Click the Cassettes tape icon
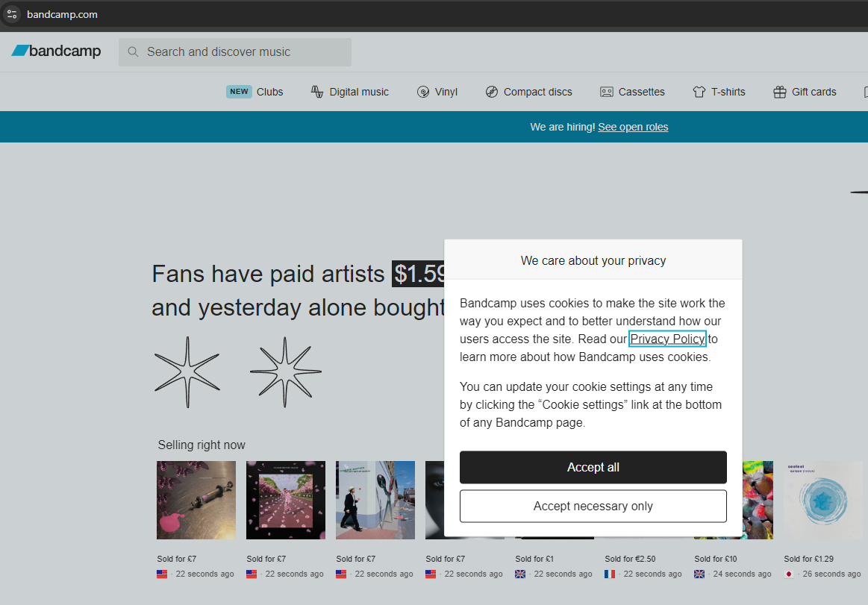This screenshot has width=868, height=605. coord(607,92)
